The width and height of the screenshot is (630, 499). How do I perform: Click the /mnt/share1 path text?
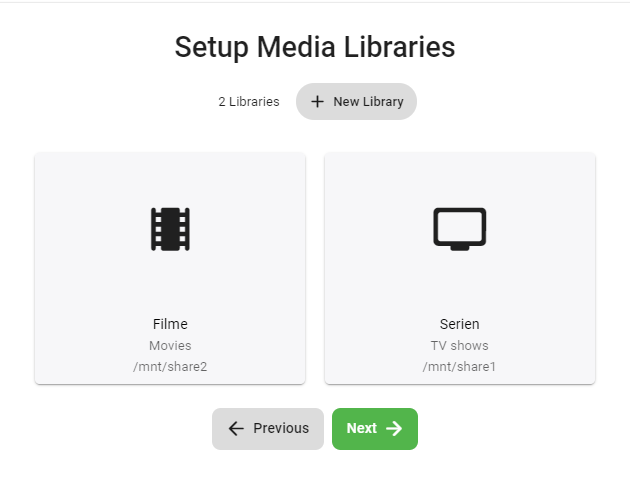(459, 367)
